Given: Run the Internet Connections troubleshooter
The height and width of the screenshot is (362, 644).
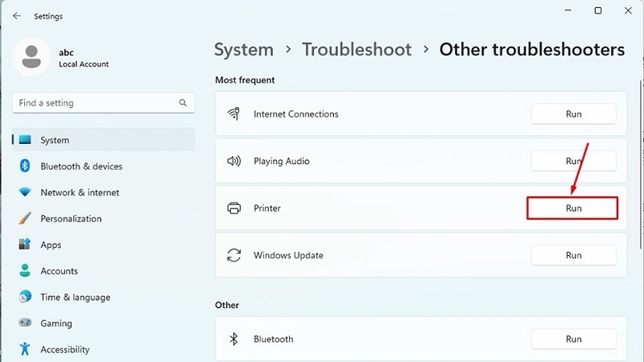Looking at the screenshot, I should pos(573,114).
